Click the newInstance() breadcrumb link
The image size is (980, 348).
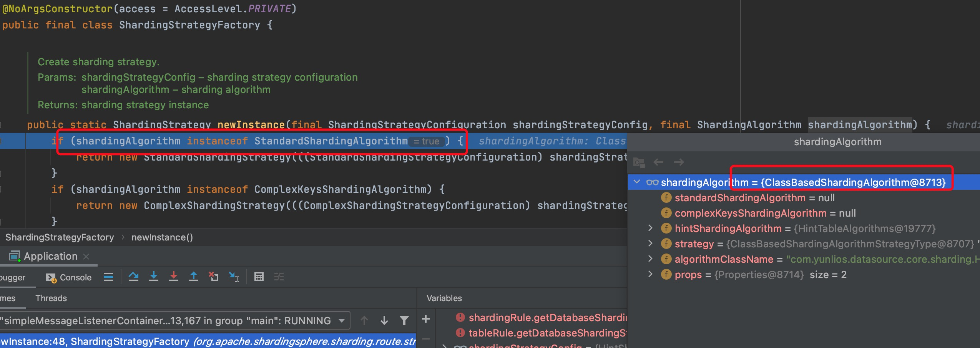click(x=162, y=237)
